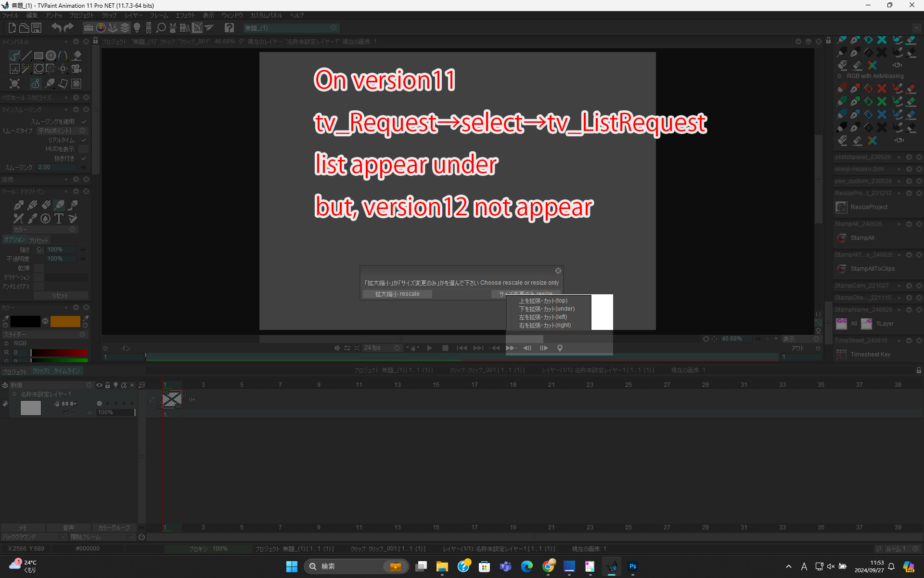Image resolution: width=924 pixels, height=578 pixels.
Task: Open the 新規 layer dropdown in timeline
Action: tap(51, 385)
